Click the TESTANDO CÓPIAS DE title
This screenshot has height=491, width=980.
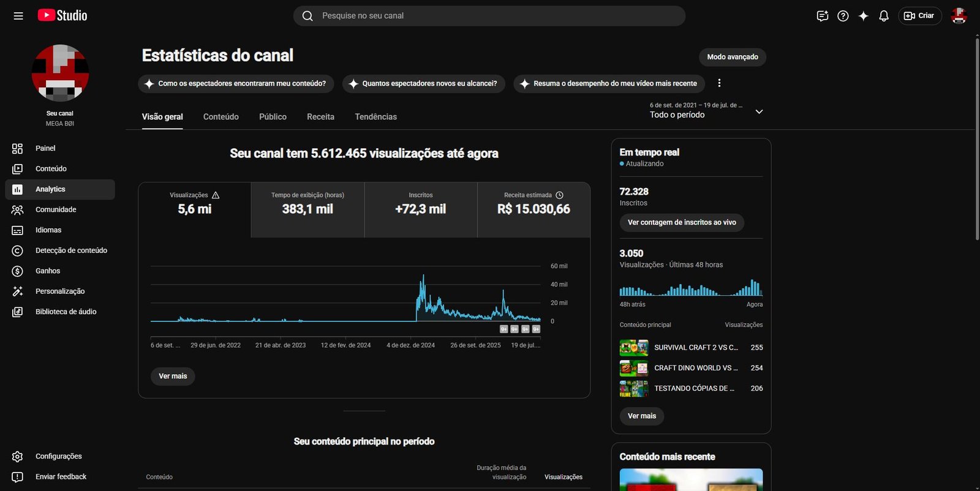coord(694,389)
